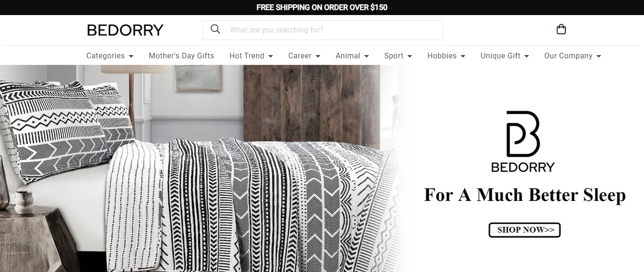Expand the Categories dropdown

pos(110,56)
